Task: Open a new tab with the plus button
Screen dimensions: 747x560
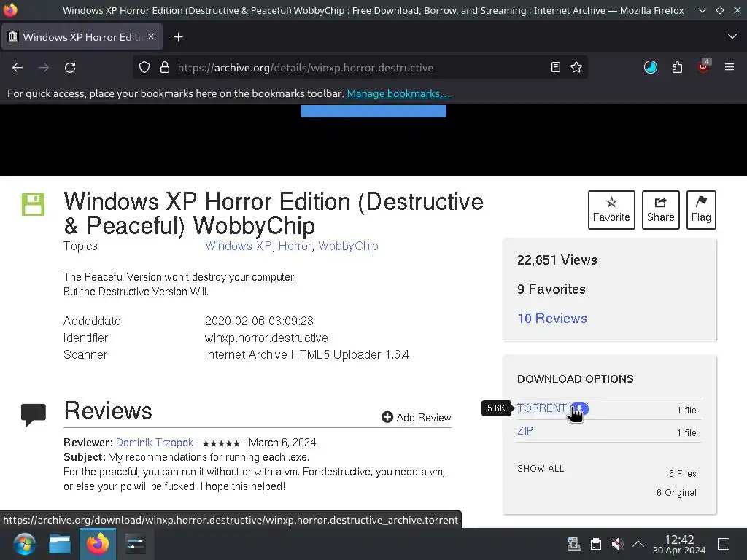Action: (178, 37)
